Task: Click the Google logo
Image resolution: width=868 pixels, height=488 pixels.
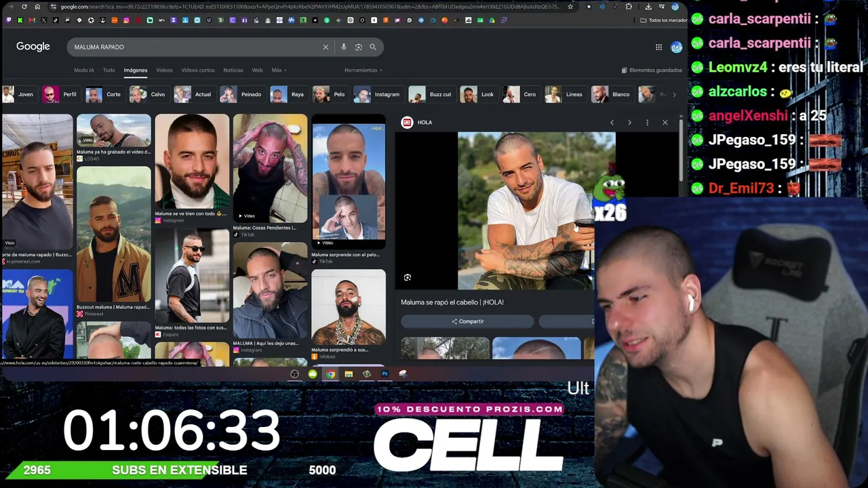Action: click(x=33, y=47)
